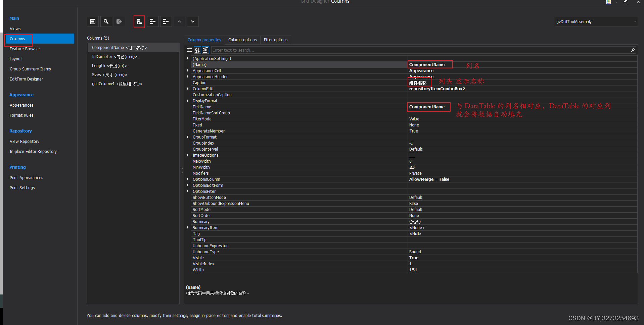Click the Remove Column toolbar icon
Image resolution: width=644 pixels, height=325 pixels.
point(166,21)
